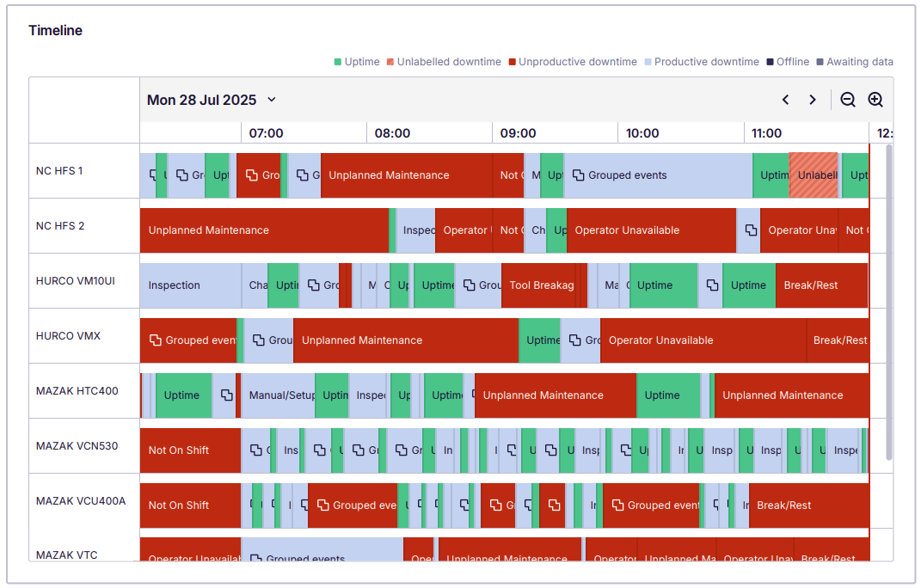
Task: Click Unproductive downtime red legend swatch
Action: [513, 62]
